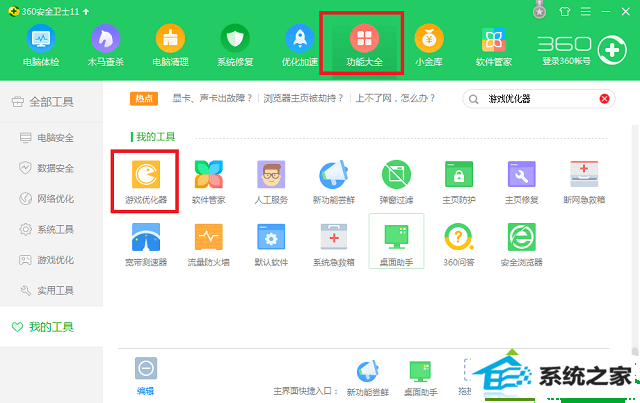Select 我的工具 in sidebar

coord(51,327)
